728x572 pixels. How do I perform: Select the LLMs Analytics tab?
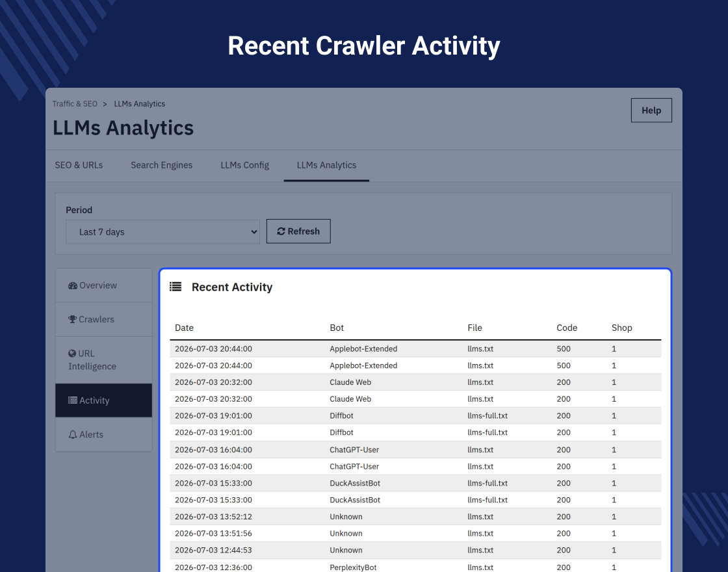click(326, 165)
